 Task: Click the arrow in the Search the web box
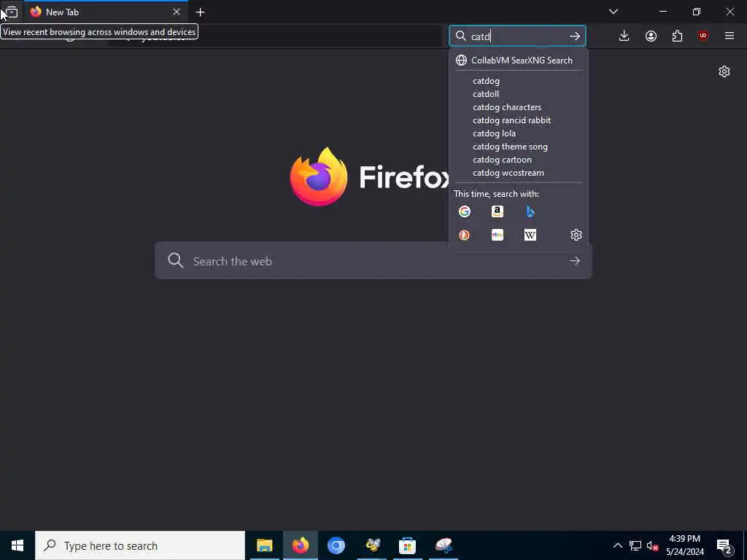(575, 261)
